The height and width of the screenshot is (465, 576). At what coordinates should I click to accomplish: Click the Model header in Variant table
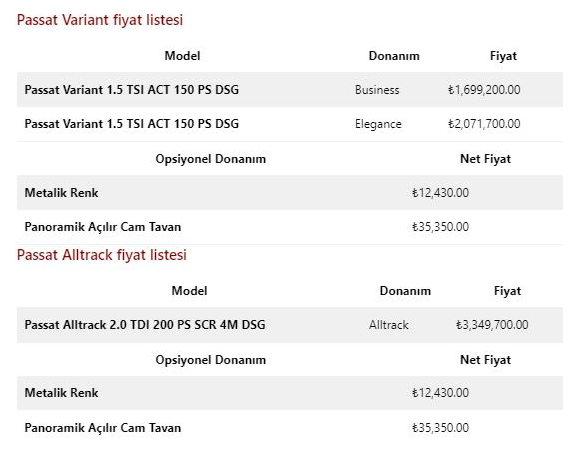(182, 56)
